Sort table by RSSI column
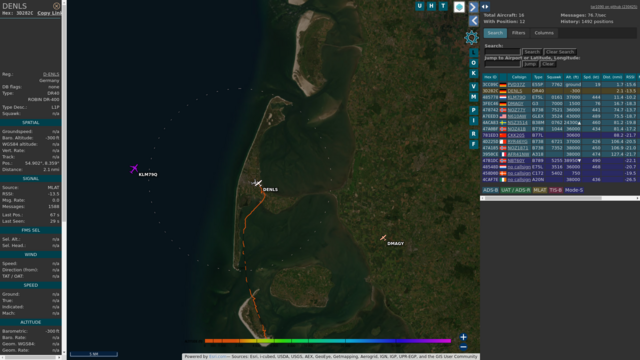640x360 pixels. [630, 77]
